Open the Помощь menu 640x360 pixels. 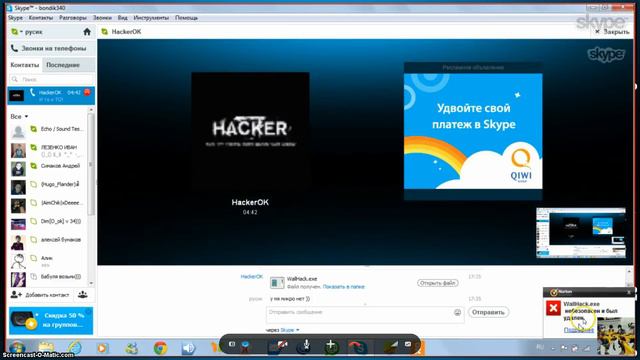click(x=187, y=18)
